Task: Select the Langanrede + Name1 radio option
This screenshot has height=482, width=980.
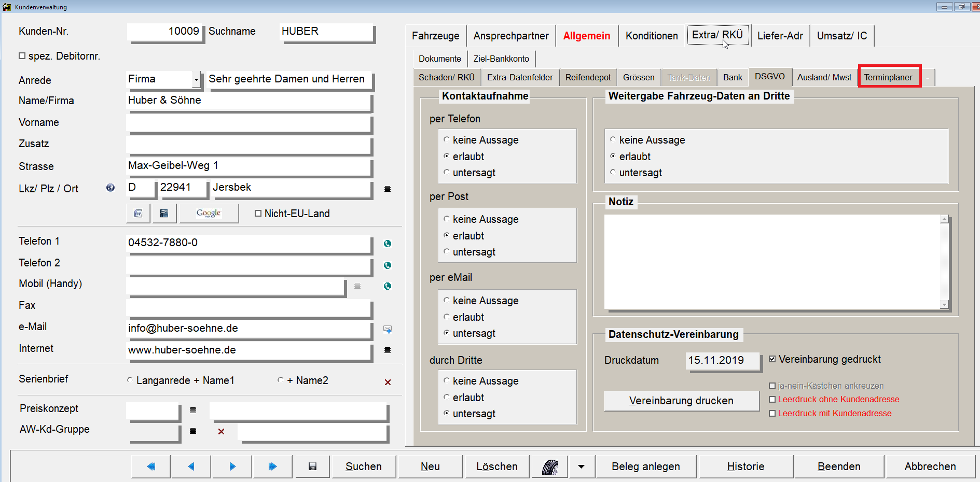Action: coord(130,380)
